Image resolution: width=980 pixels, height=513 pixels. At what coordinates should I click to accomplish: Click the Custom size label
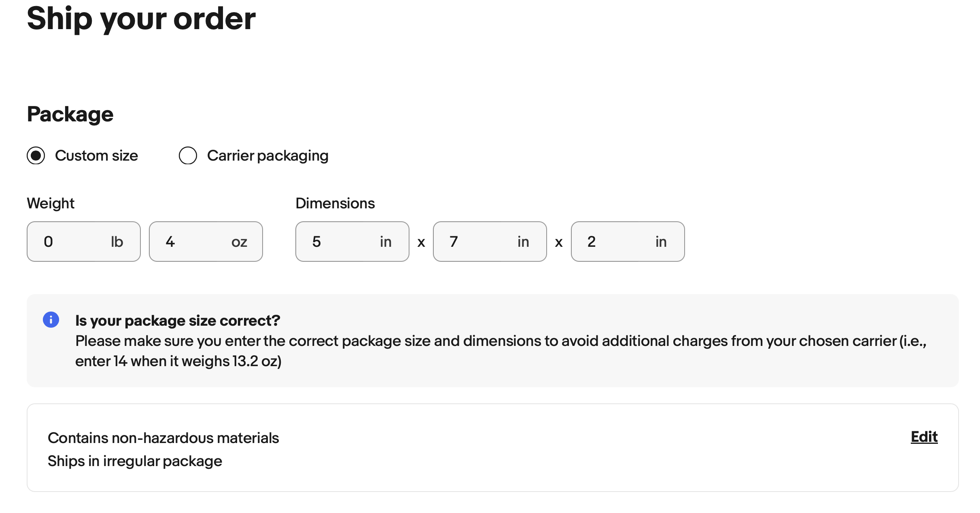click(x=96, y=156)
